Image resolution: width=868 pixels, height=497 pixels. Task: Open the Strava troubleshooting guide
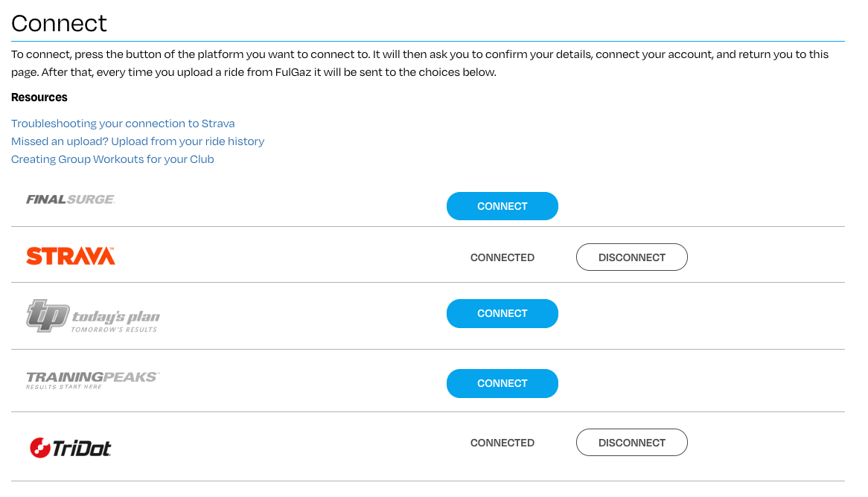(x=122, y=124)
